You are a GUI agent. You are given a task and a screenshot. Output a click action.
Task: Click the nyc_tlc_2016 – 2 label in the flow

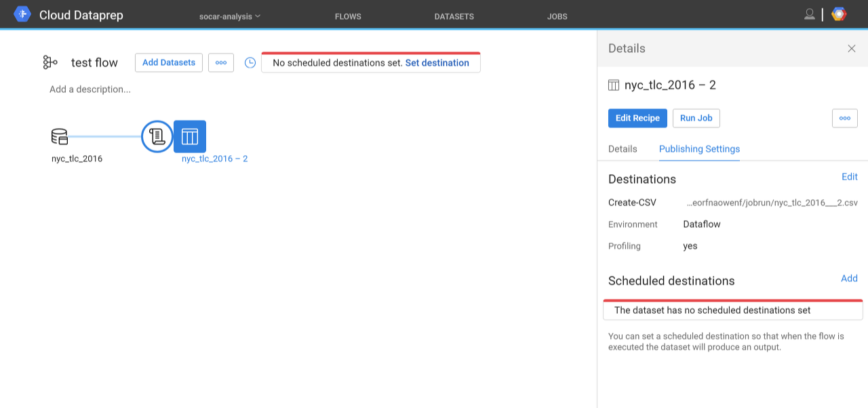coord(214,159)
